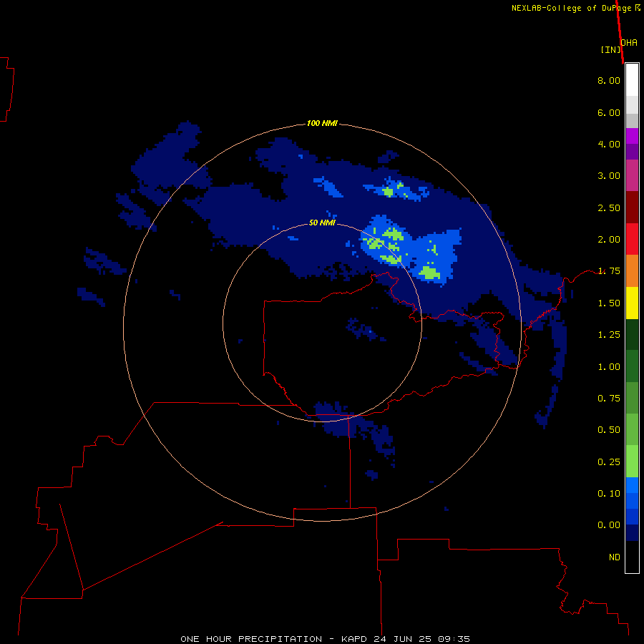Viewport: 644px width, 644px height.
Task: Select the bright red legend swatch
Action: point(632,240)
